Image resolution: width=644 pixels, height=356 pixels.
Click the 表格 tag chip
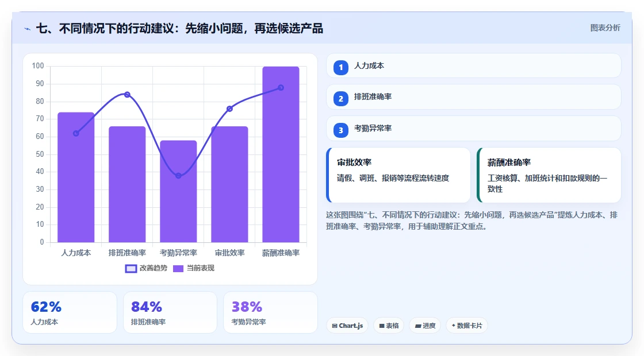[389, 326]
